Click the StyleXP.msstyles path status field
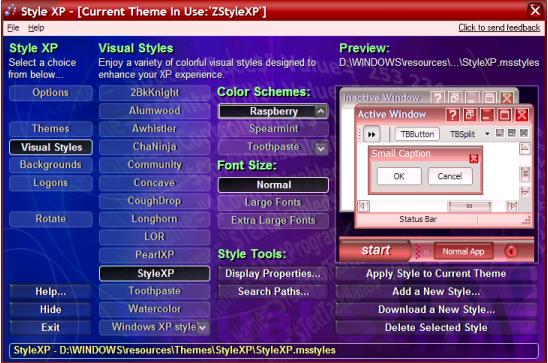Viewport: 548px width, 363px height. [274, 350]
